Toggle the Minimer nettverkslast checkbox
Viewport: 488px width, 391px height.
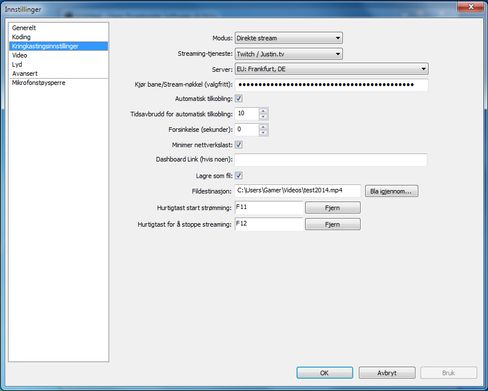tap(239, 145)
